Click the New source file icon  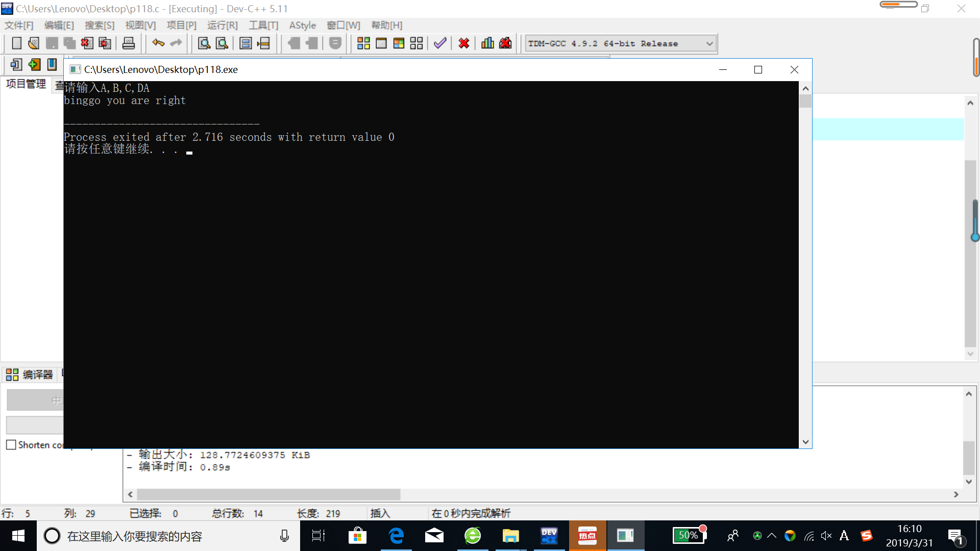[x=16, y=43]
